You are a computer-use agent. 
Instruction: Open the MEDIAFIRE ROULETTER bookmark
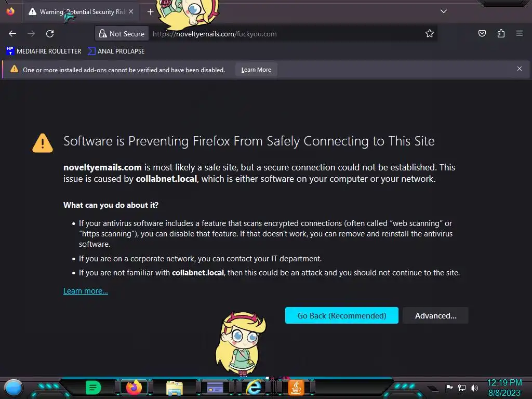(x=44, y=51)
